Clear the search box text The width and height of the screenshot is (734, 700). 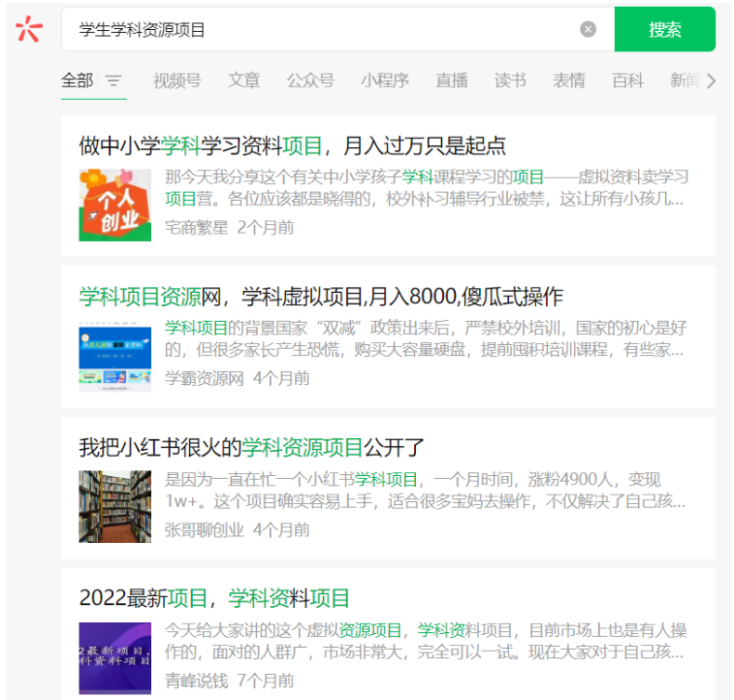pos(588,29)
